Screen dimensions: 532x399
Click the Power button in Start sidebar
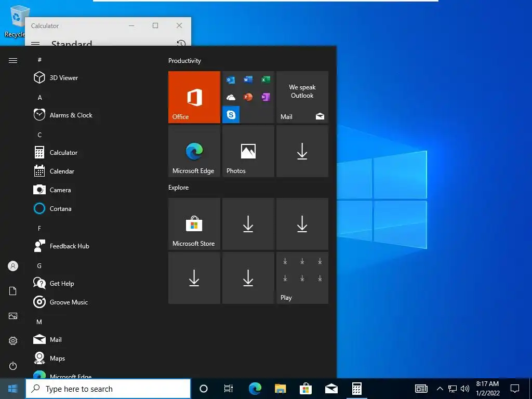coord(13,366)
